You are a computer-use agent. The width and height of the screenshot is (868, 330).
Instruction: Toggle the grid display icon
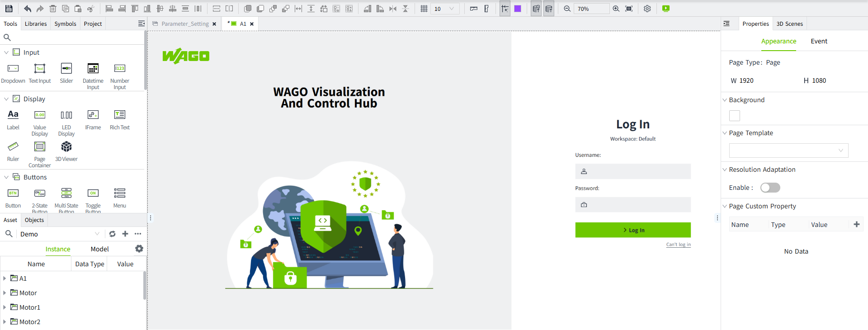pyautogui.click(x=424, y=9)
